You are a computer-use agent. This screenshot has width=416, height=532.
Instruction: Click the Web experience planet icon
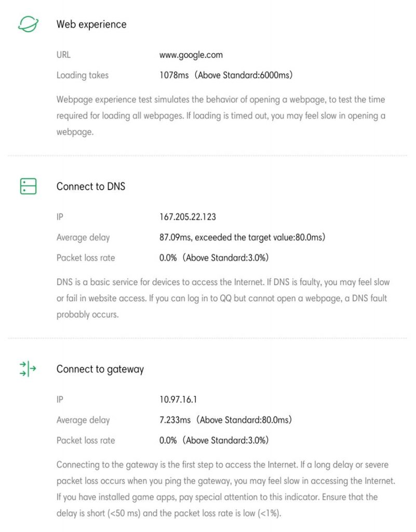[28, 24]
